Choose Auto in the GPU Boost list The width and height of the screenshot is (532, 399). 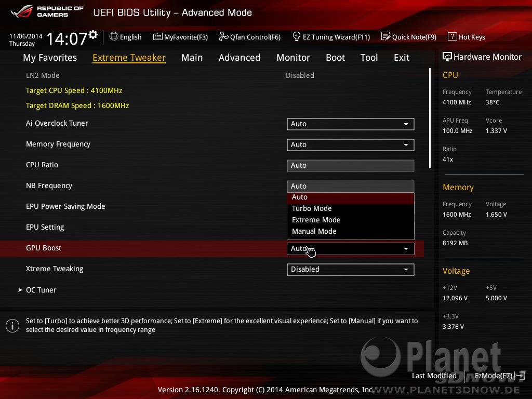(x=351, y=197)
